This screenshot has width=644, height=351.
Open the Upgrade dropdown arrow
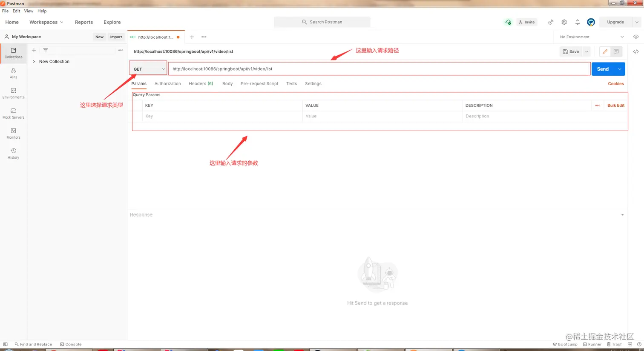(x=637, y=22)
